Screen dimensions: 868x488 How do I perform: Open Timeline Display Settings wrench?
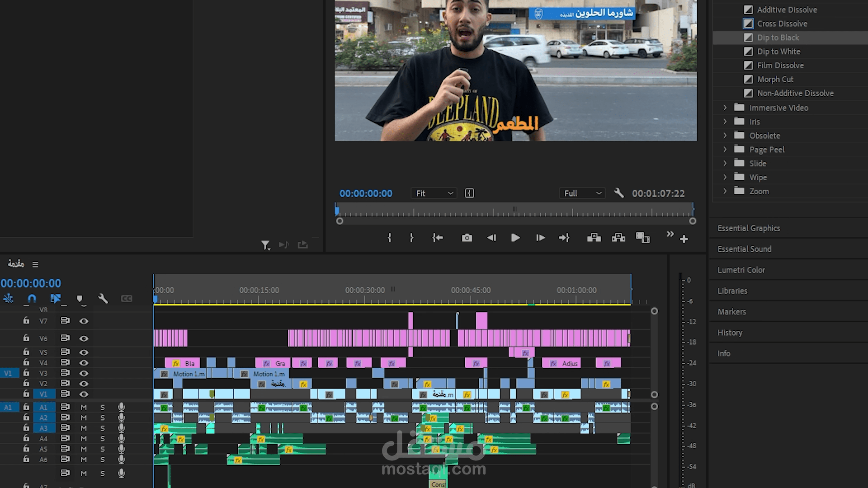(103, 298)
